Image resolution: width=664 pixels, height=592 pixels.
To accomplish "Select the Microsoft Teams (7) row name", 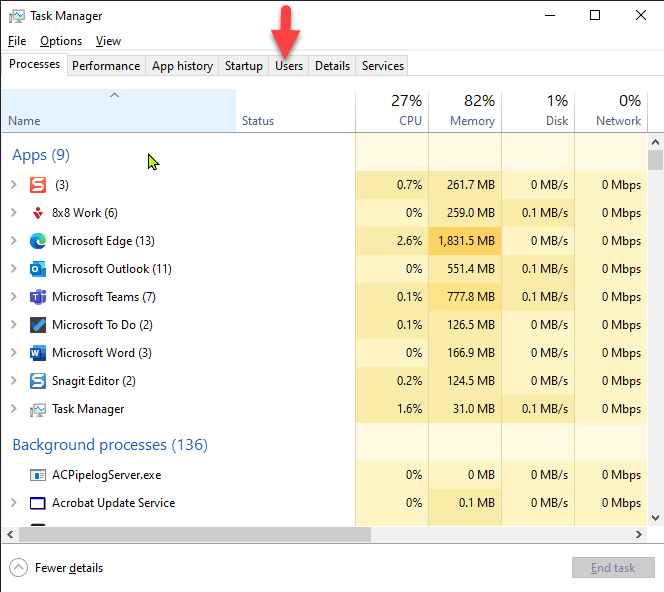I will click(x=104, y=297).
